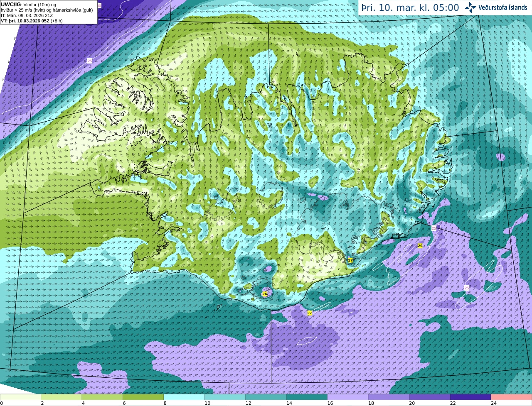Click the Veðurstofa Íslands logo icon

pyautogui.click(x=470, y=7)
